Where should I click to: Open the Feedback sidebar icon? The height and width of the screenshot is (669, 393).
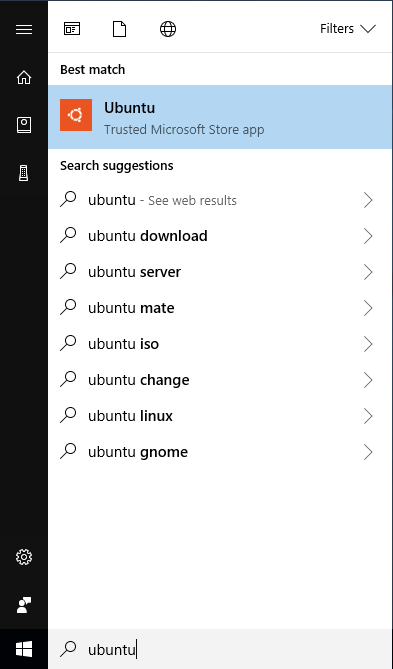(x=24, y=605)
